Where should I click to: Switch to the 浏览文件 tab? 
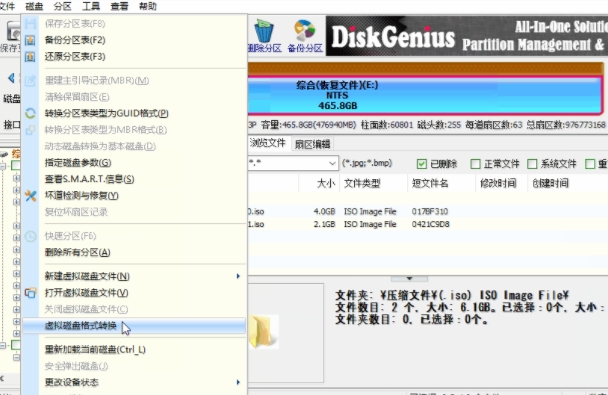click(x=268, y=143)
